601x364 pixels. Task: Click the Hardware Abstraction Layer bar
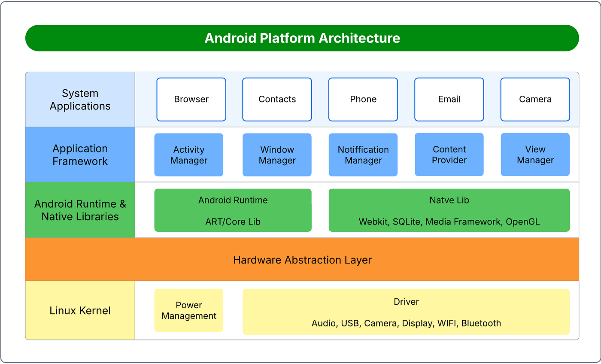tap(302, 259)
